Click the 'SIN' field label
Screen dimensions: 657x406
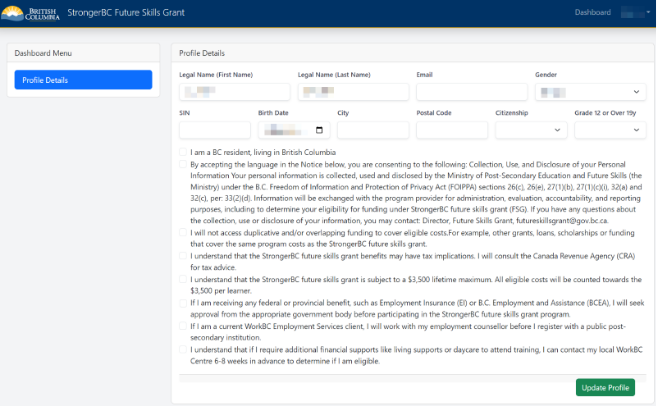tap(184, 113)
